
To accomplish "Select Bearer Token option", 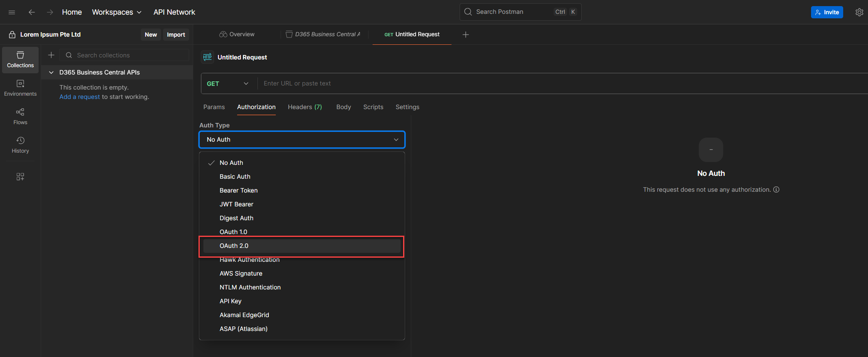I will tap(302, 191).
